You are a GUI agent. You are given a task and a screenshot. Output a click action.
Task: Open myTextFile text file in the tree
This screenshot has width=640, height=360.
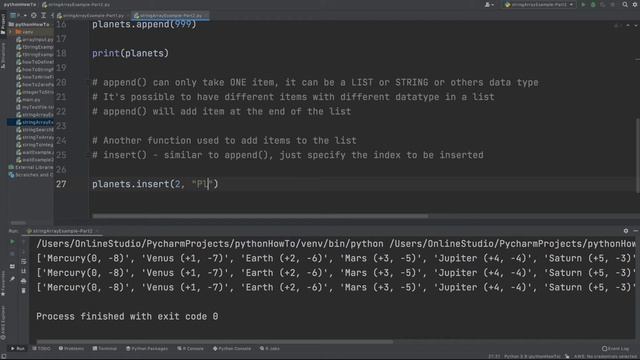coord(34,107)
